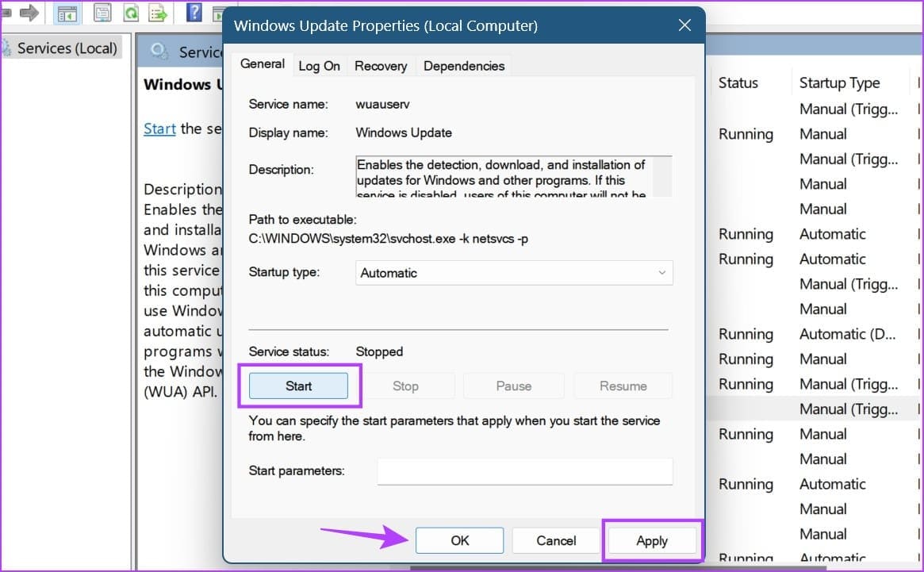Open the Properties toolbar icon in Services
This screenshot has width=924, height=572.
[102, 13]
